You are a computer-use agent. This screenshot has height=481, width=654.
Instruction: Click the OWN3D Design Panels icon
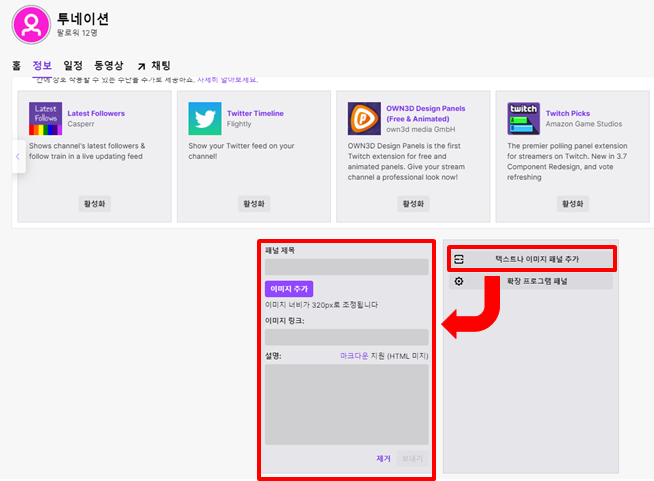(x=364, y=119)
